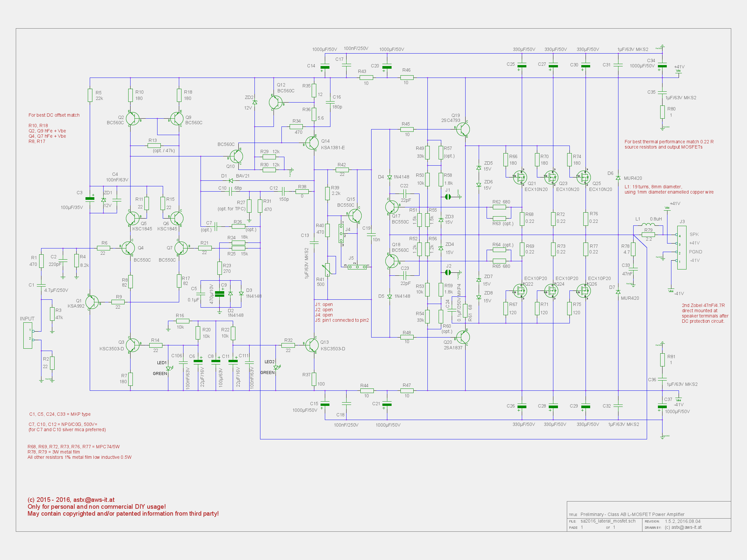
Task: Select capacitor C34 1000µF/50V
Action: 662,66
